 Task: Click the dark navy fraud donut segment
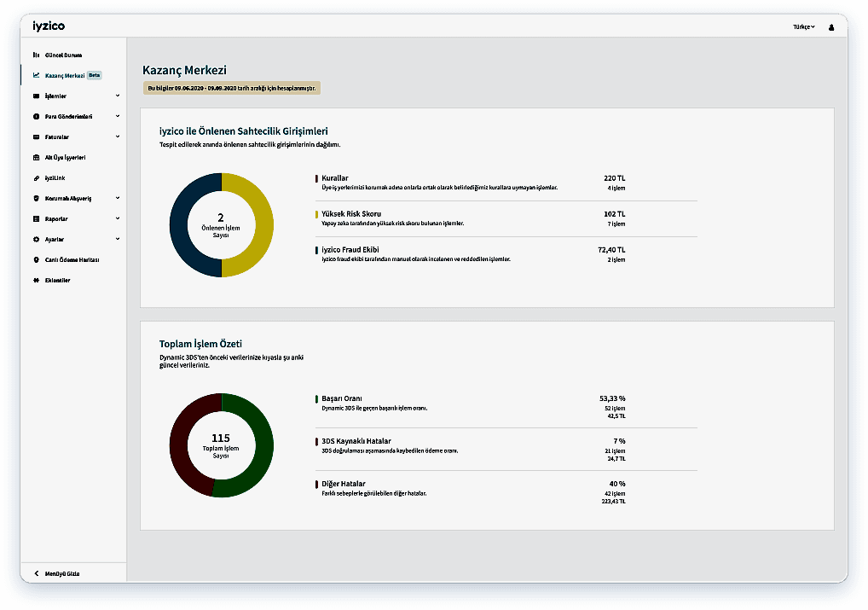coord(179,225)
